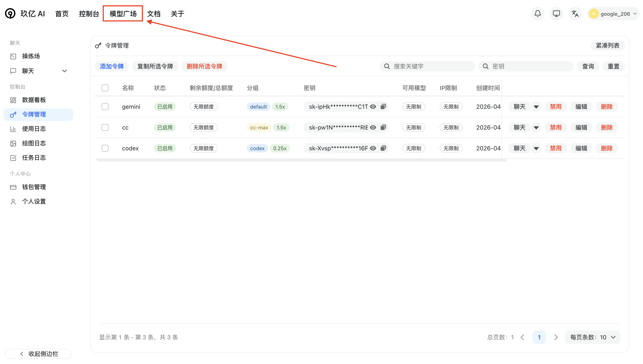Open 数据看板 in the sidebar
The image size is (643, 364).
tap(38, 100)
